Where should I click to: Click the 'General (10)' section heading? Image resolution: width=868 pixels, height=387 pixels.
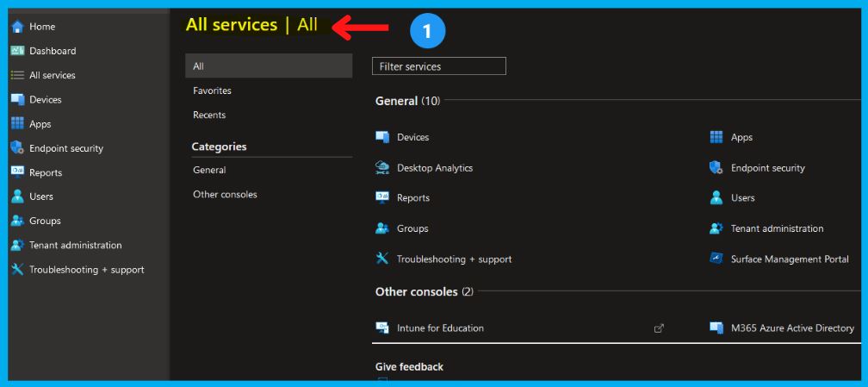(x=408, y=101)
